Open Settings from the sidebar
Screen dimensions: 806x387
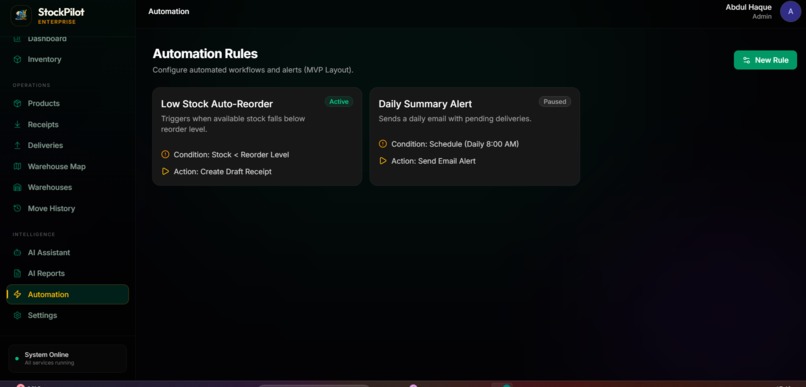pos(67,316)
